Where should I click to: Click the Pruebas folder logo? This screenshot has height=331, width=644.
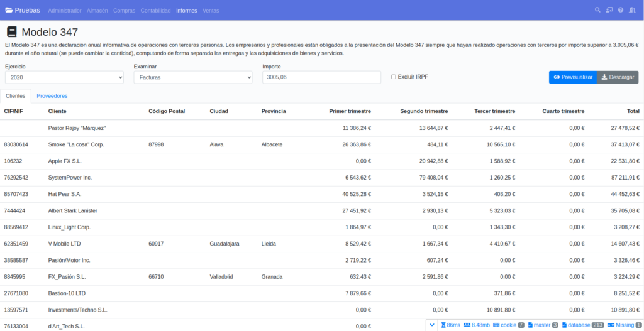click(9, 10)
